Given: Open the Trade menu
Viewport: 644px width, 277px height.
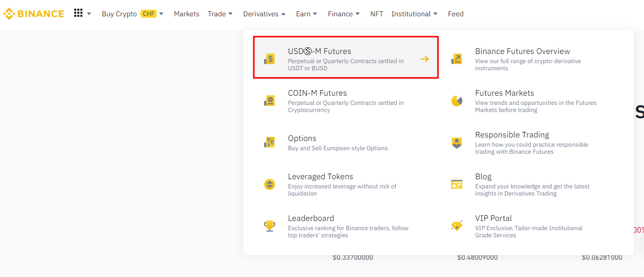Looking at the screenshot, I should (217, 14).
